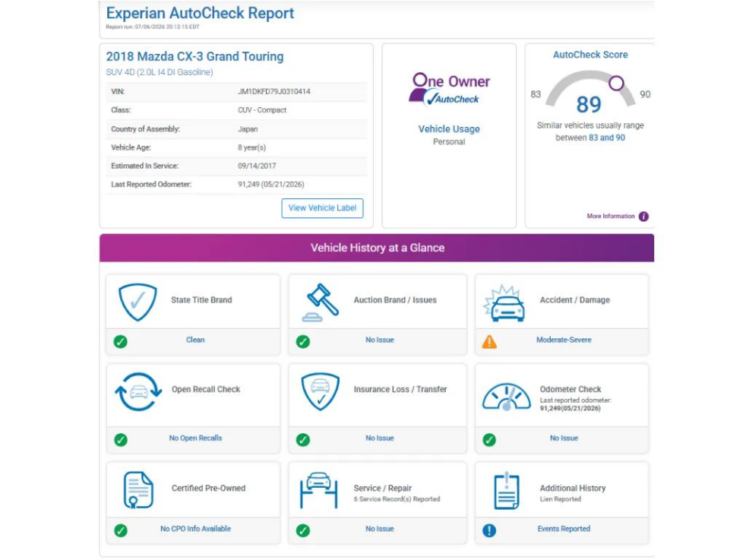Viewport: 746px width, 560px height.
Task: Click the Service / Repair car lift icon
Action: click(319, 490)
